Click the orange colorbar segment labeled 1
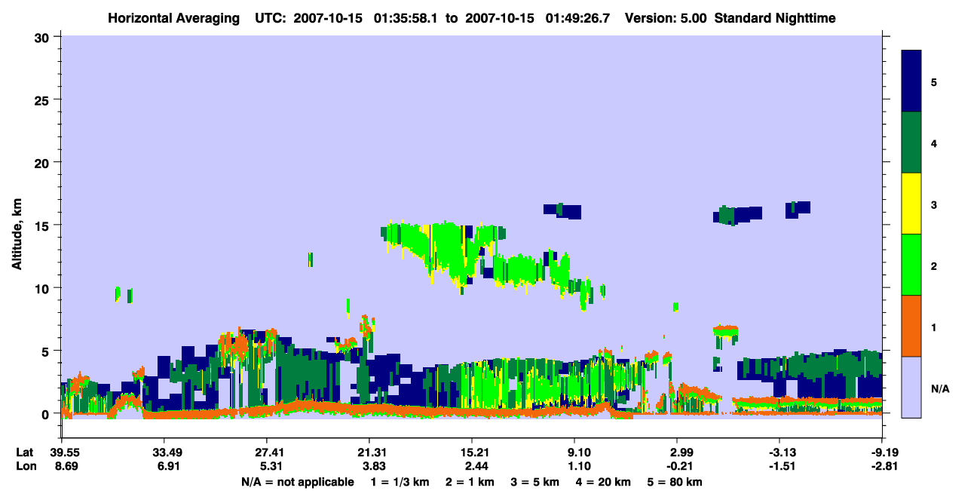Image resolution: width=980 pixels, height=503 pixels. point(911,326)
